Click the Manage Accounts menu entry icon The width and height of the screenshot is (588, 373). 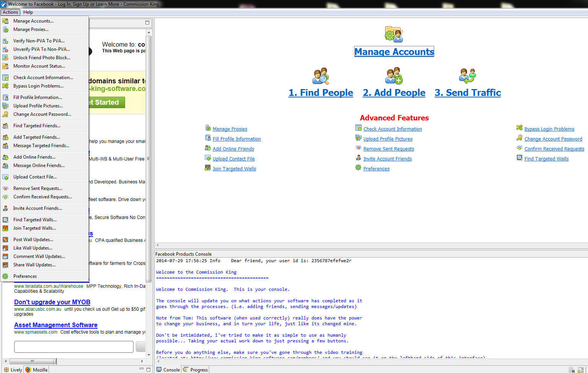pos(5,21)
